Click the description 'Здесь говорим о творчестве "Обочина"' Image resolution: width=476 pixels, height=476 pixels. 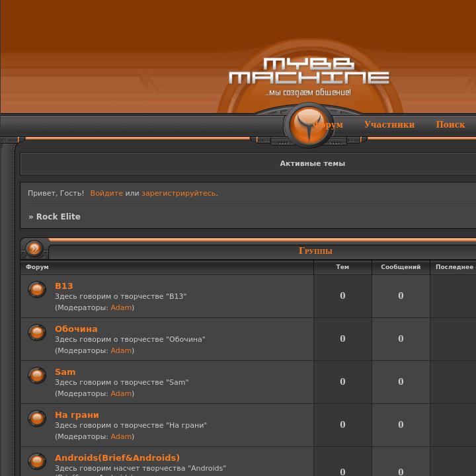(130, 339)
